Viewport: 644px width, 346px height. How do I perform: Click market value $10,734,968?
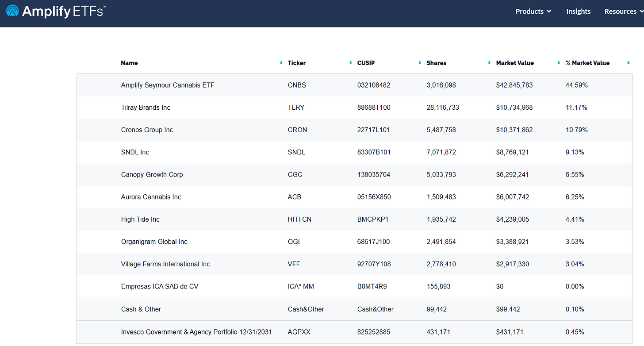pos(514,108)
